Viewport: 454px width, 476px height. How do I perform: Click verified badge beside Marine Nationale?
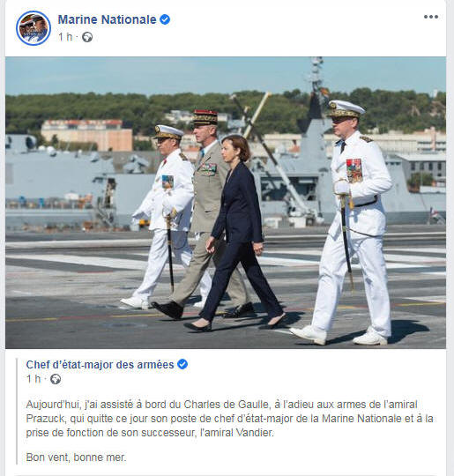click(165, 19)
